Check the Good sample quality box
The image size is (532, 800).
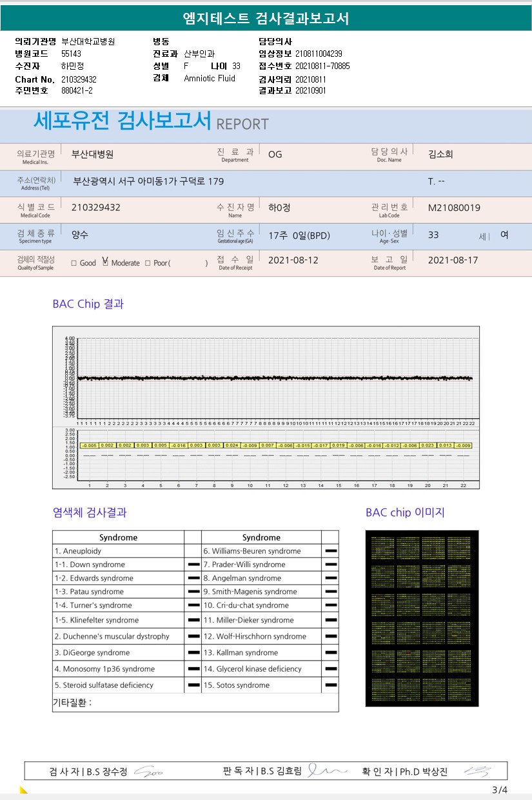(x=74, y=263)
